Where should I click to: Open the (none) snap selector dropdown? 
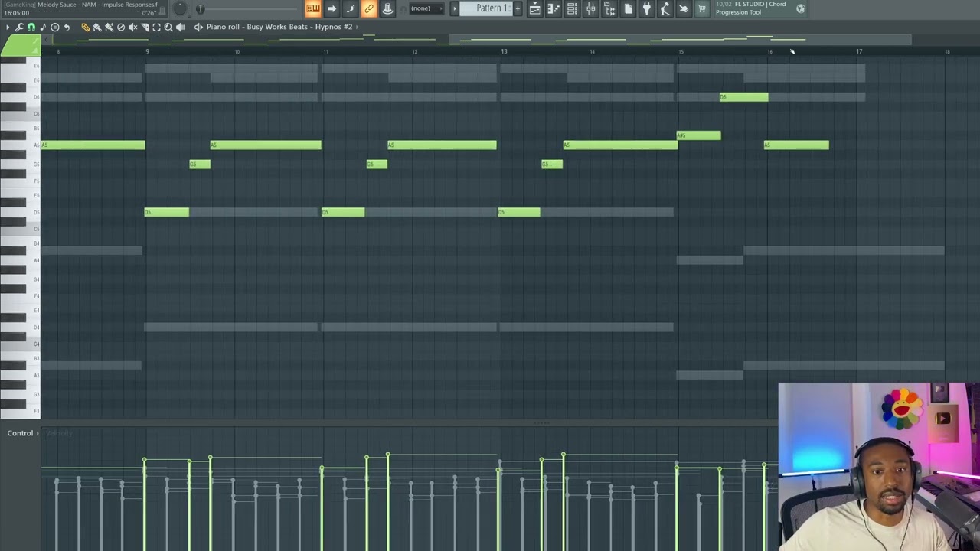[x=427, y=8]
